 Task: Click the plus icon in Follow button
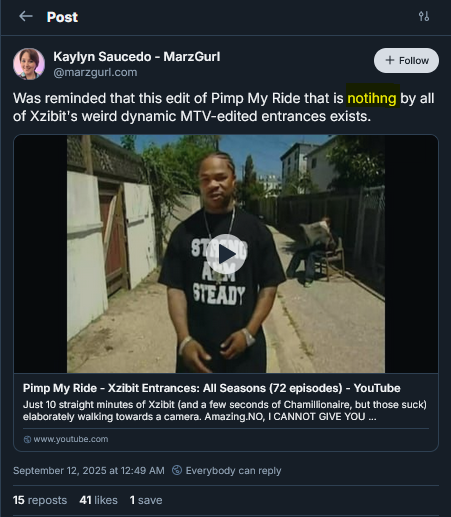390,60
